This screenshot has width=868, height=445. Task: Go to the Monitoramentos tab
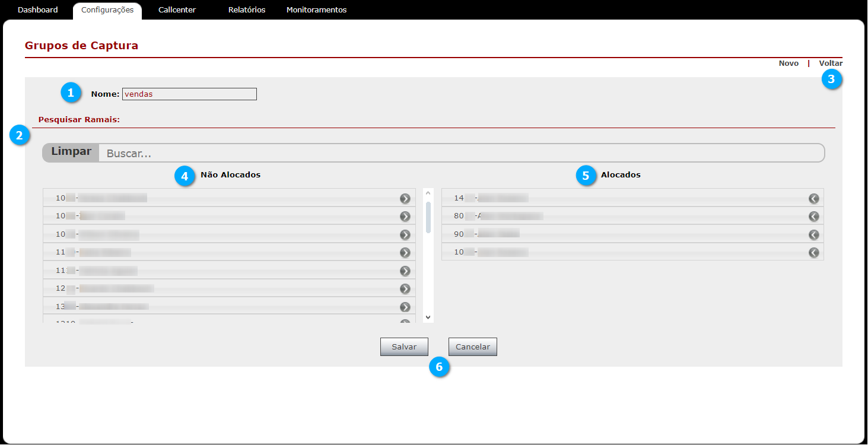pyautogui.click(x=316, y=10)
